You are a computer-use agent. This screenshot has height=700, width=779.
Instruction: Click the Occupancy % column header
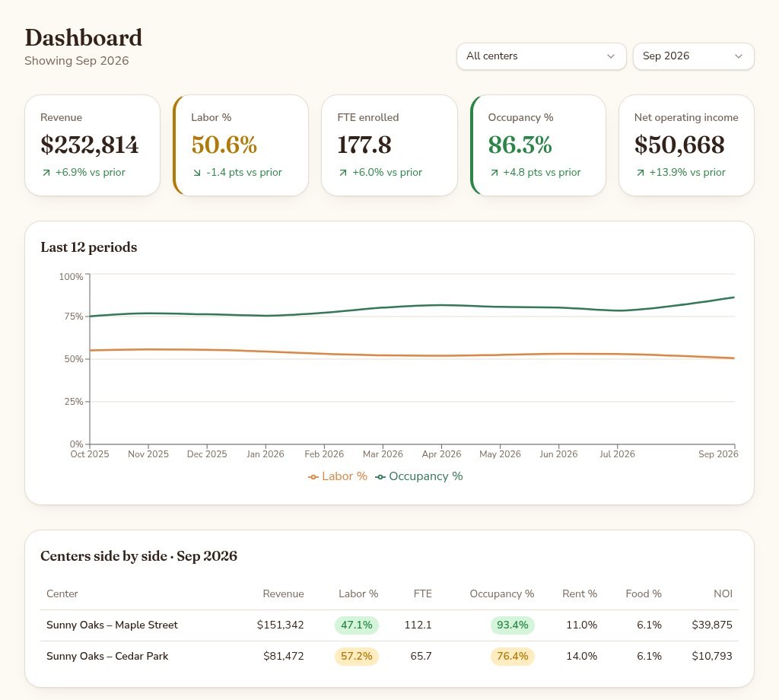(502, 593)
